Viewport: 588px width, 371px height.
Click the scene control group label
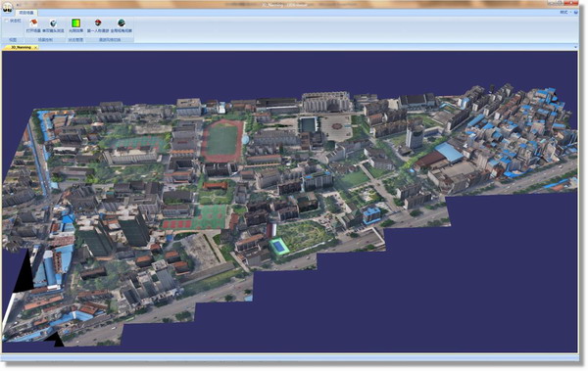pos(45,39)
